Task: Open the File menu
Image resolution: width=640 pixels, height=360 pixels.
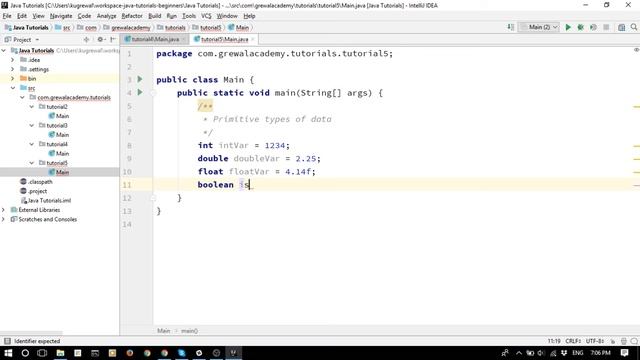Action: click(x=7, y=16)
